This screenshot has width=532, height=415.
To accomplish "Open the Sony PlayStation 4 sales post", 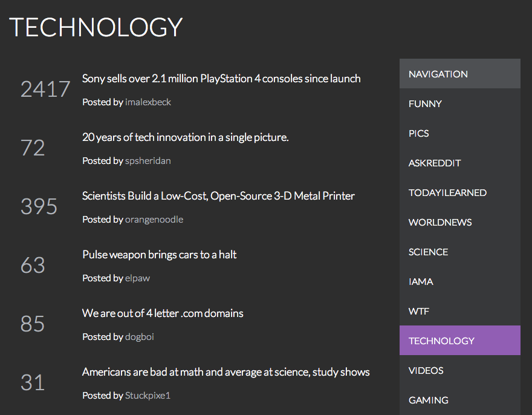I will click(221, 79).
